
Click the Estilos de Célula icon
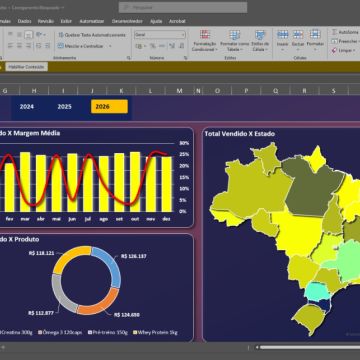coord(260,35)
